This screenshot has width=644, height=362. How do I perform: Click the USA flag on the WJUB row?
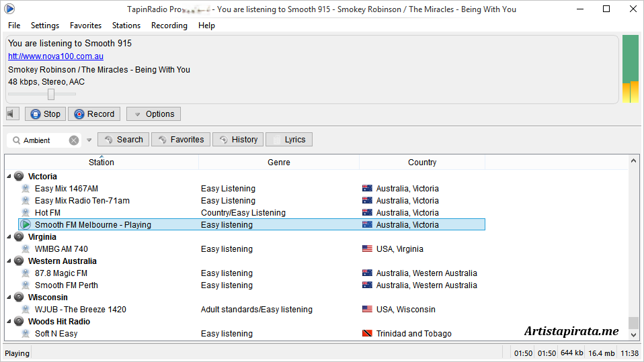(367, 310)
